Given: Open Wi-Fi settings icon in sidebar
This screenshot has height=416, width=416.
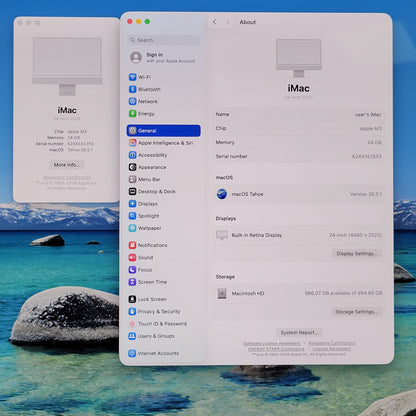Looking at the screenshot, I should click(x=132, y=77).
